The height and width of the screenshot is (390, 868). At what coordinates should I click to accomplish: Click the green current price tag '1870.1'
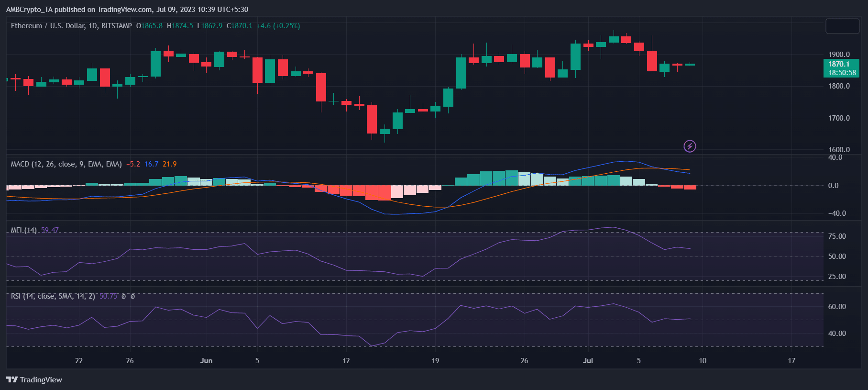pyautogui.click(x=839, y=64)
